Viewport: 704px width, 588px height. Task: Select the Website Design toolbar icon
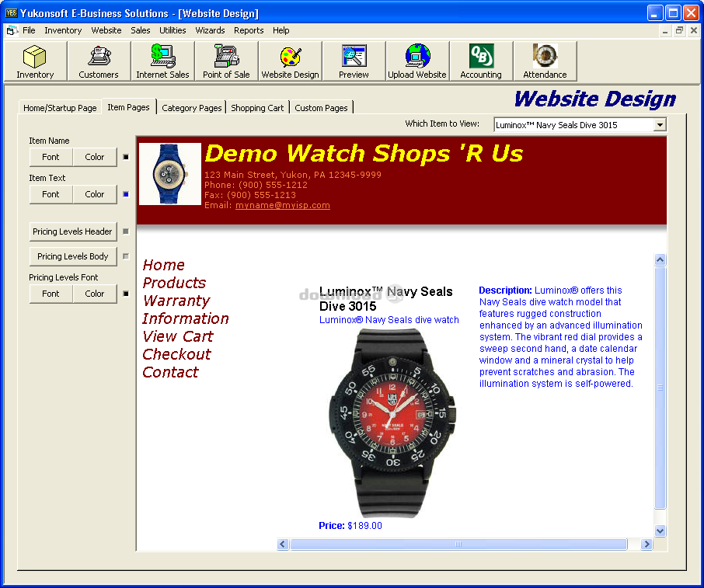click(290, 61)
